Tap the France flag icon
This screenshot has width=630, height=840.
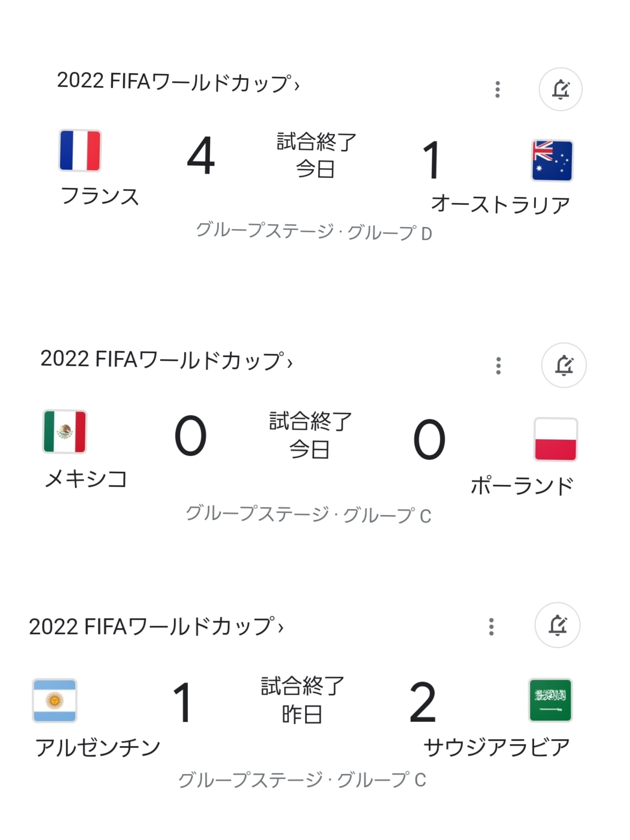pos(80,150)
